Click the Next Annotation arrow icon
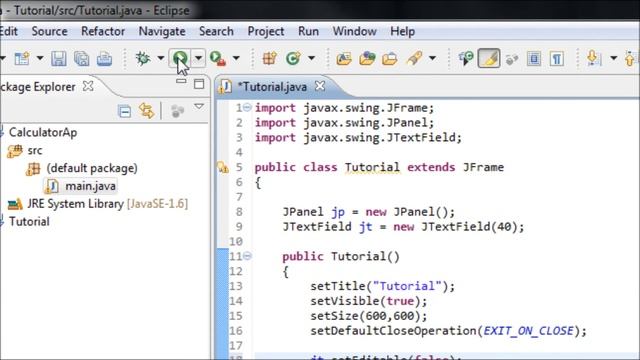Image resolution: width=640 pixels, height=360 pixels. (594, 58)
